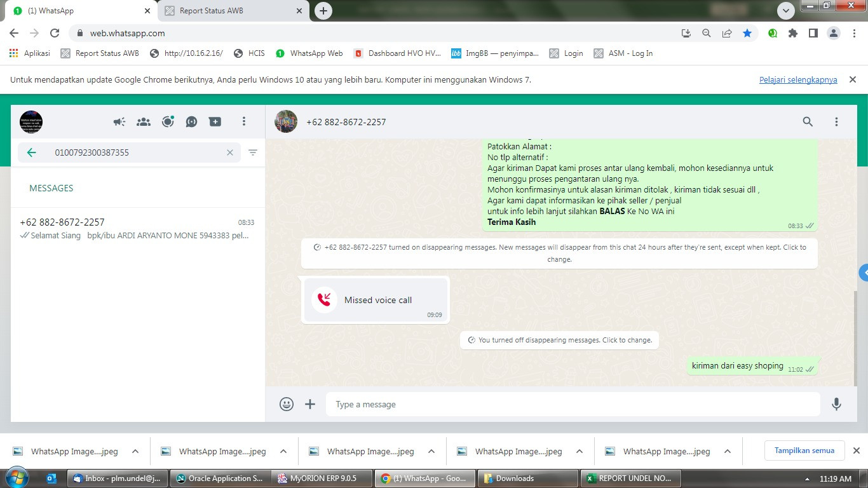The width and height of the screenshot is (868, 488).
Task: Open the megaphone broadcast icon in WhatsApp
Action: click(x=119, y=122)
